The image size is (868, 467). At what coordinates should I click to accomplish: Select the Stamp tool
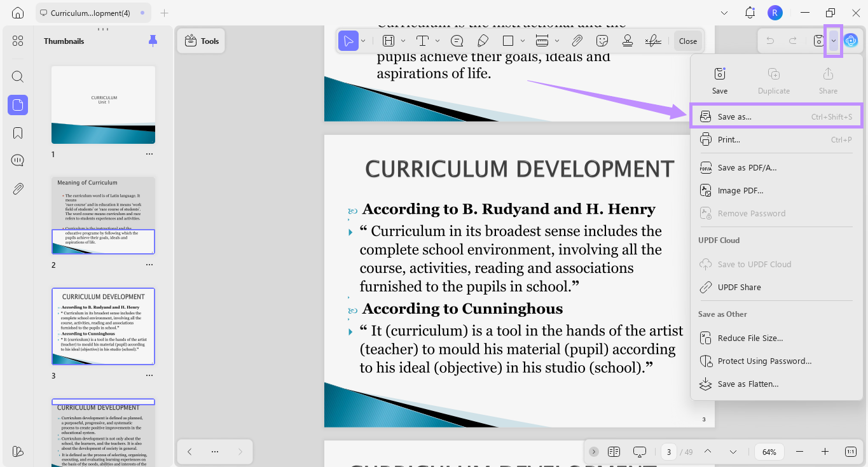pos(628,41)
